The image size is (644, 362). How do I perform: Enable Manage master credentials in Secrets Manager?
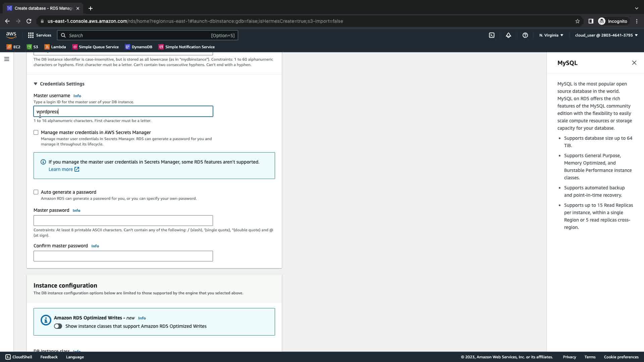pos(36,132)
